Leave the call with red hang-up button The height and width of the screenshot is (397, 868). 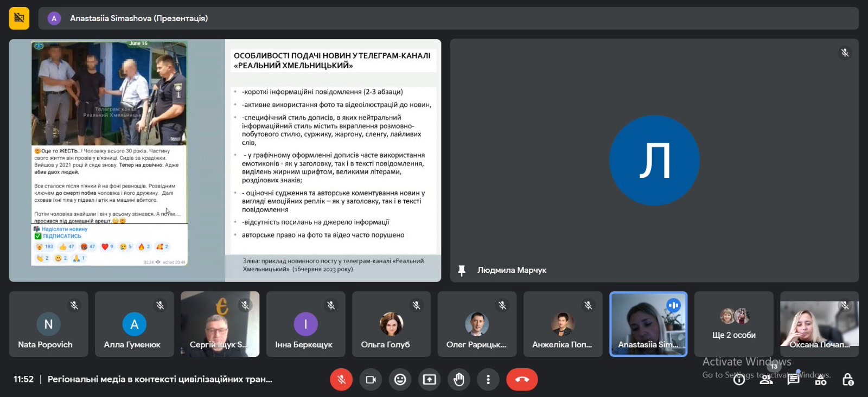point(522,380)
